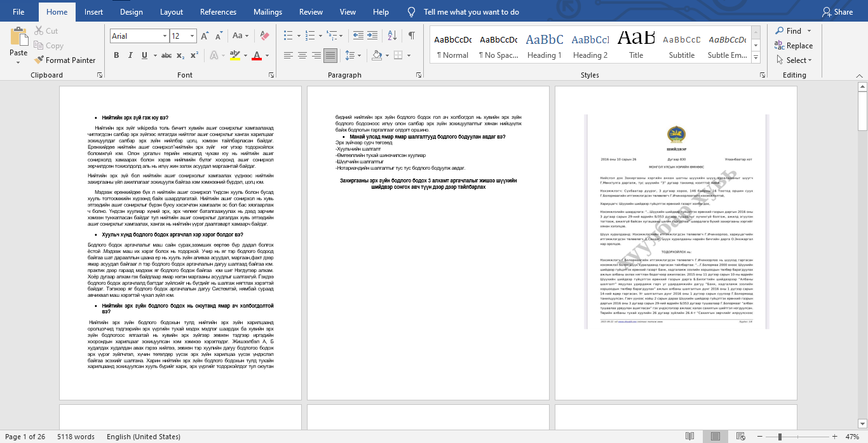Cut the selection with the scissors icon

tap(37, 31)
